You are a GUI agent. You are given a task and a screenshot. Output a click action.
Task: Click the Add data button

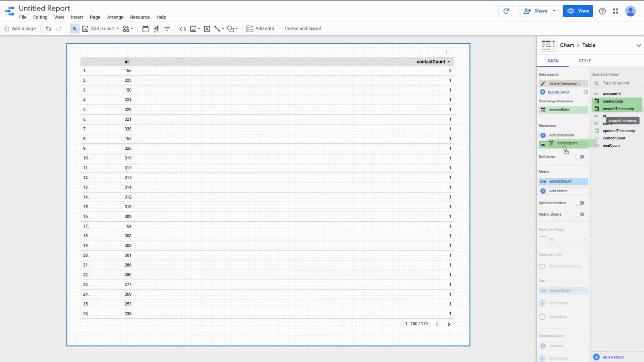(x=260, y=29)
